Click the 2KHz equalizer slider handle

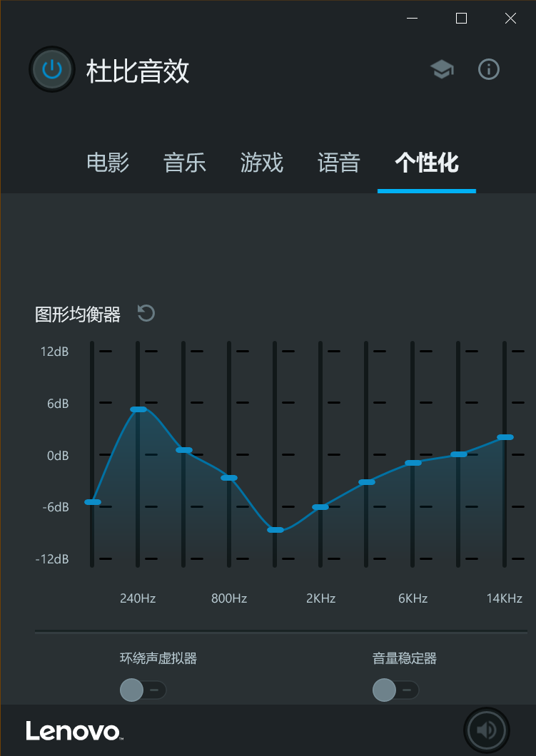coord(320,507)
